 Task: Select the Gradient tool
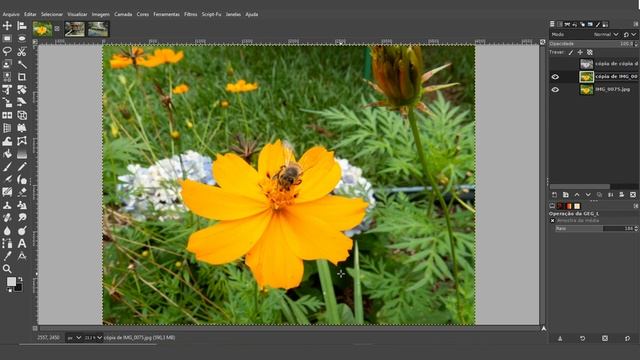pyautogui.click(x=22, y=154)
